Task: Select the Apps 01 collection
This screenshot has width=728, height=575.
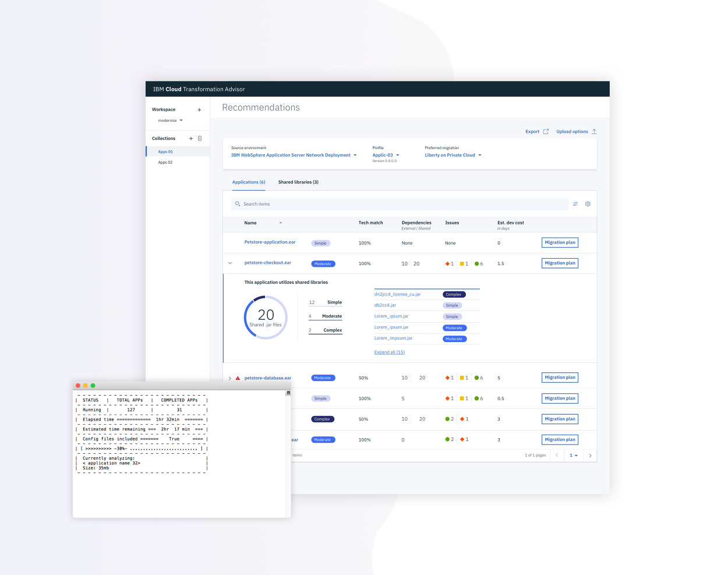Action: (x=165, y=151)
